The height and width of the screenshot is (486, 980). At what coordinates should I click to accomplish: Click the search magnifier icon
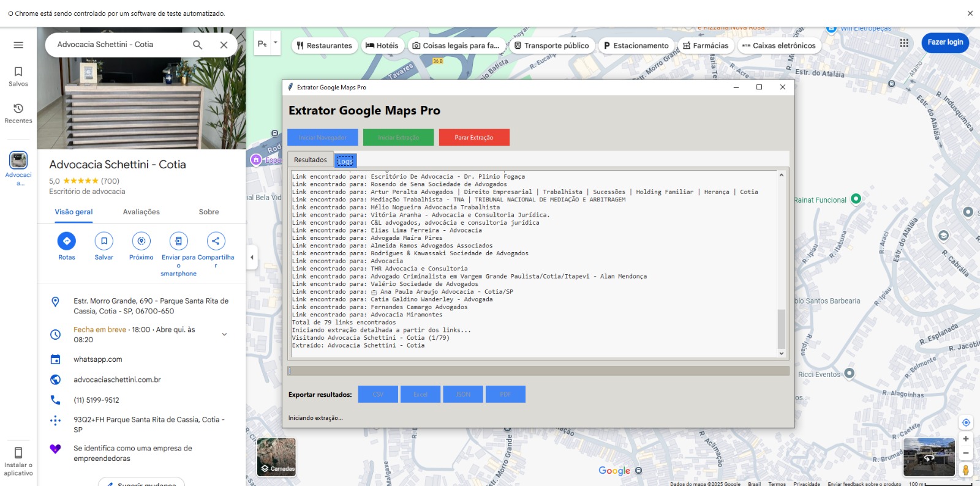pyautogui.click(x=197, y=45)
